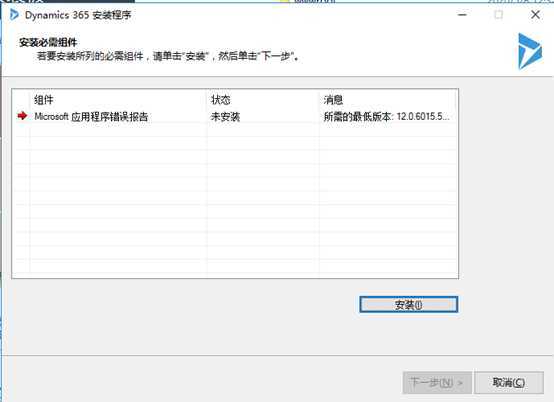This screenshot has height=402, width=554.
Task: Click the Dynamics 365 title bar icon
Action: coord(14,15)
